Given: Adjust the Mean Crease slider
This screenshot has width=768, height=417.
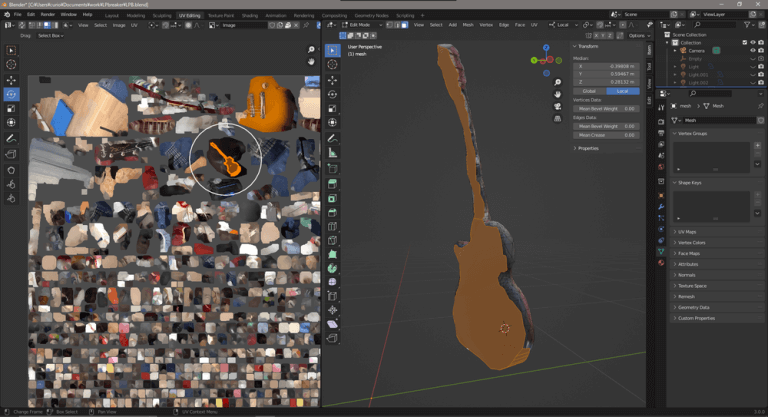Looking at the screenshot, I should pos(606,135).
